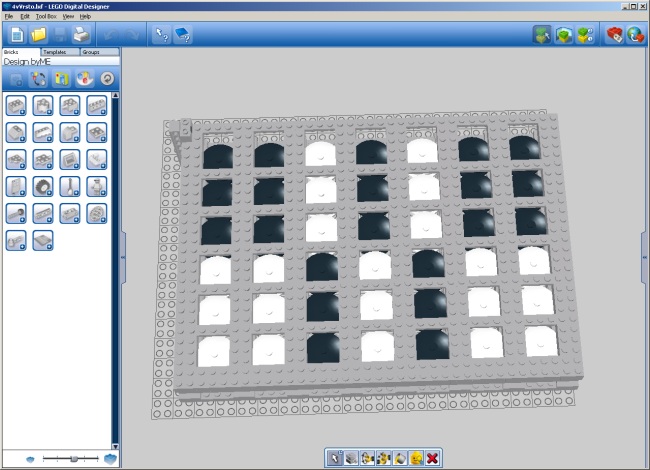Choose the Hide tool with the minifig head
Screen dimensions: 650x470
point(416,458)
